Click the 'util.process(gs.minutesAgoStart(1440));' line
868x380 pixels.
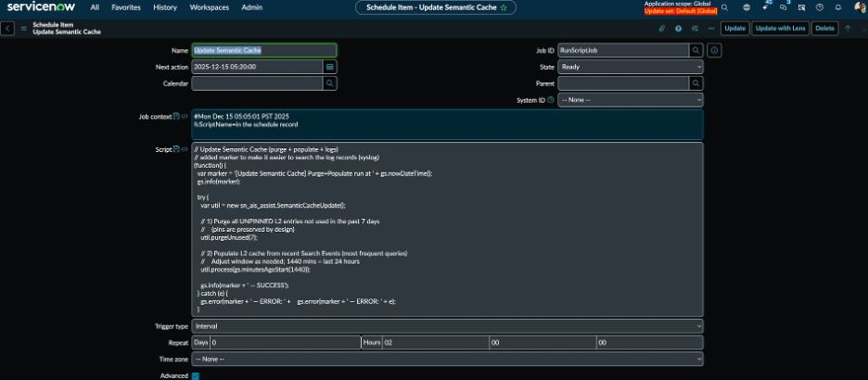point(256,270)
